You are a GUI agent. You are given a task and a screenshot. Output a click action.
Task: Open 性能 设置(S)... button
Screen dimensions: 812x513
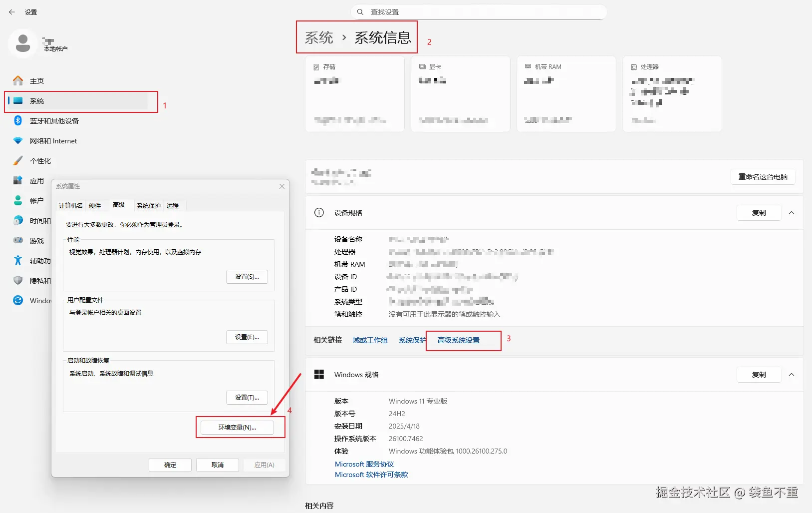point(247,277)
